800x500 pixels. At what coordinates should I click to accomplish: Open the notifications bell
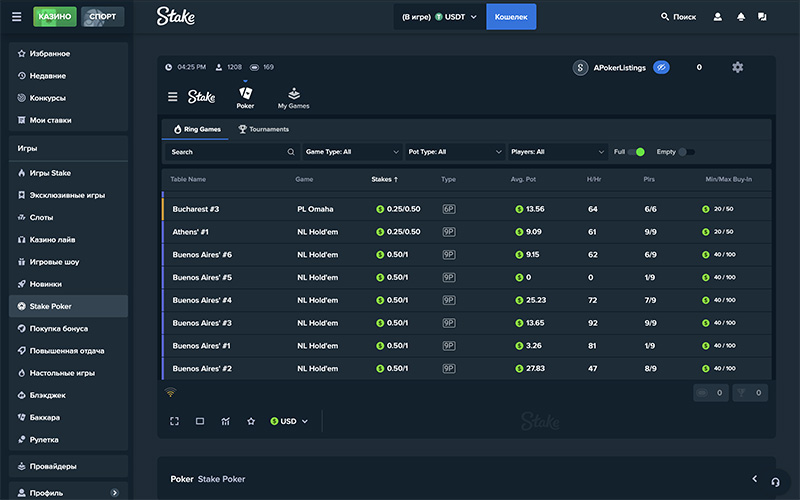tap(741, 17)
